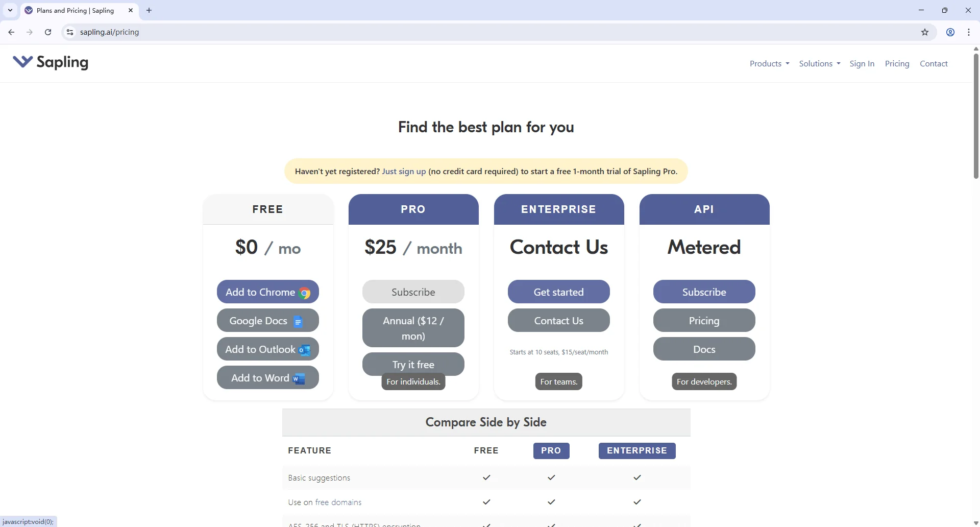The height and width of the screenshot is (527, 980).
Task: Expand the Products dropdown menu
Action: (769, 64)
